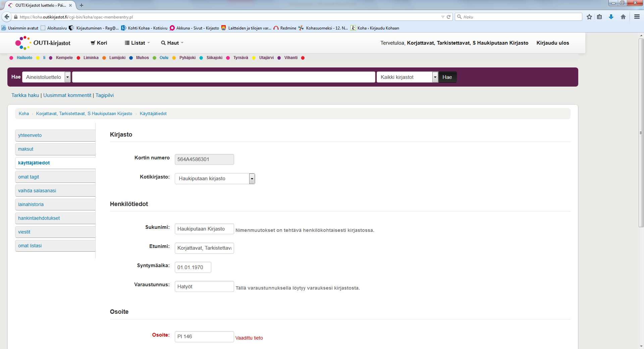Expand the Aineistoluettelo search type dropdown

[x=46, y=77]
